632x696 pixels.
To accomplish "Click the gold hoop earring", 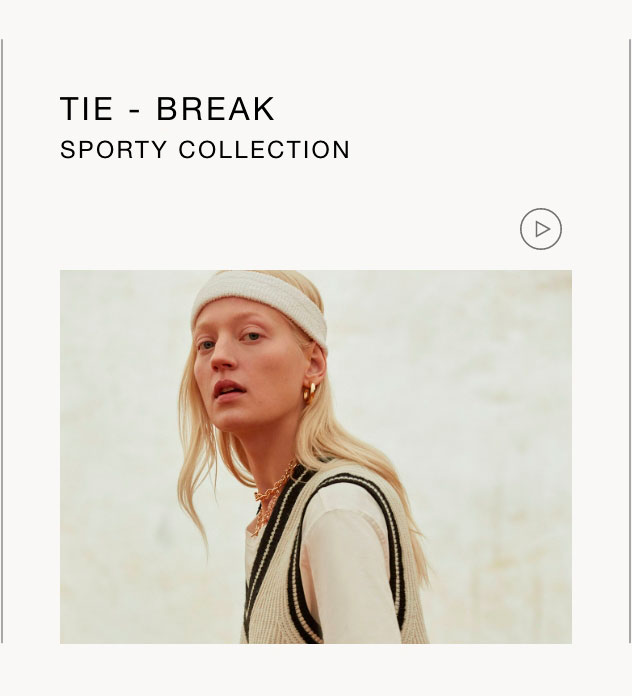I will (309, 393).
